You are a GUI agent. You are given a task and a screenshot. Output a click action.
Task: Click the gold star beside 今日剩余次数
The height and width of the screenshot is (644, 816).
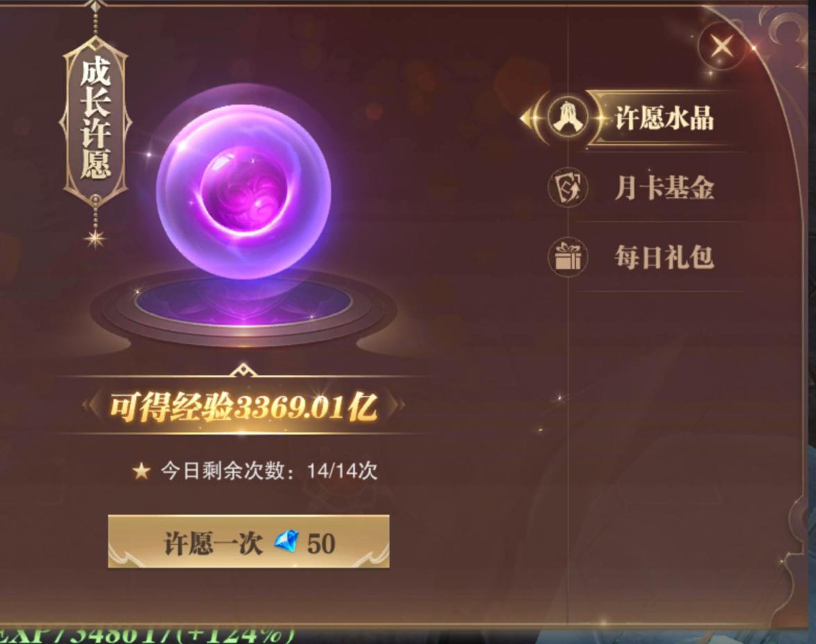pos(141,471)
